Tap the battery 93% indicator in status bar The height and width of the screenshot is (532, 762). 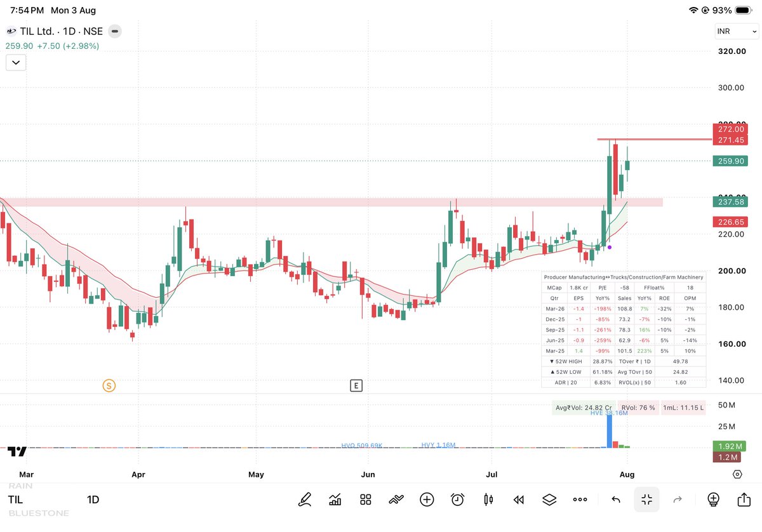coord(733,10)
